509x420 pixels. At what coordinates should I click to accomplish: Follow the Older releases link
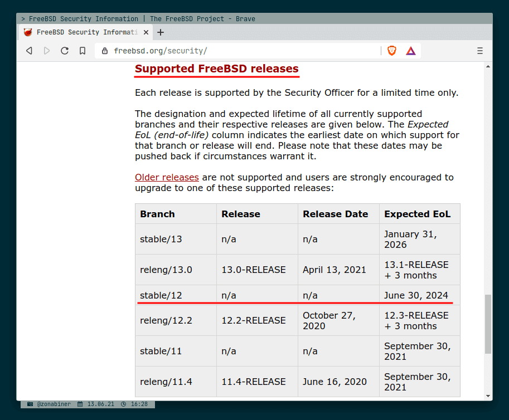tap(167, 177)
